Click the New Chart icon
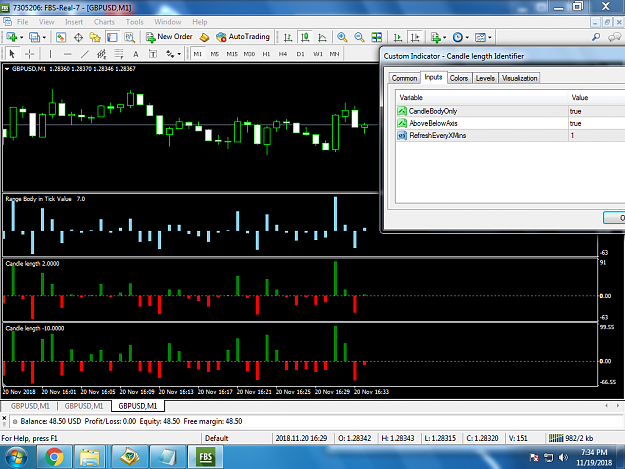The image size is (625, 469). [x=12, y=37]
